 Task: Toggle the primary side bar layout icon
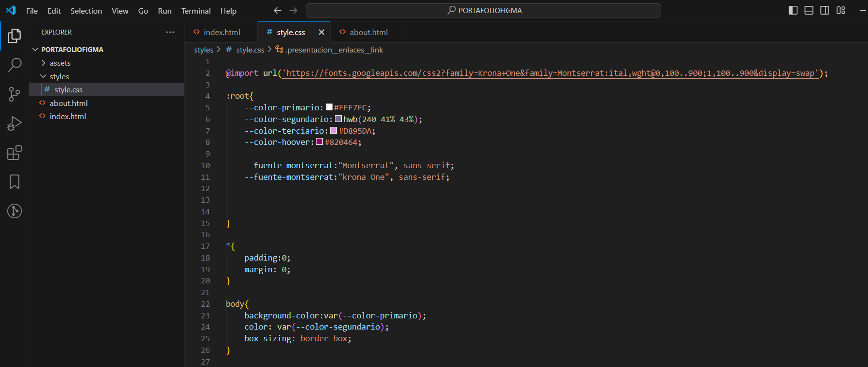click(793, 10)
